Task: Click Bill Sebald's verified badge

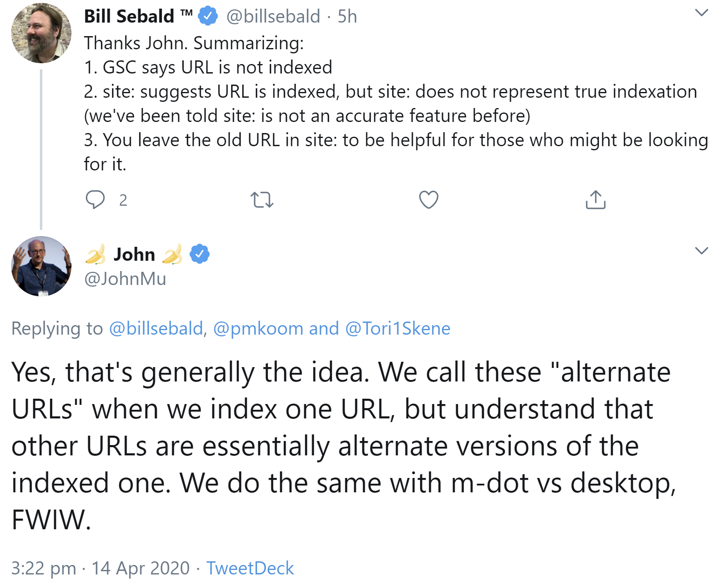Action: click(208, 16)
